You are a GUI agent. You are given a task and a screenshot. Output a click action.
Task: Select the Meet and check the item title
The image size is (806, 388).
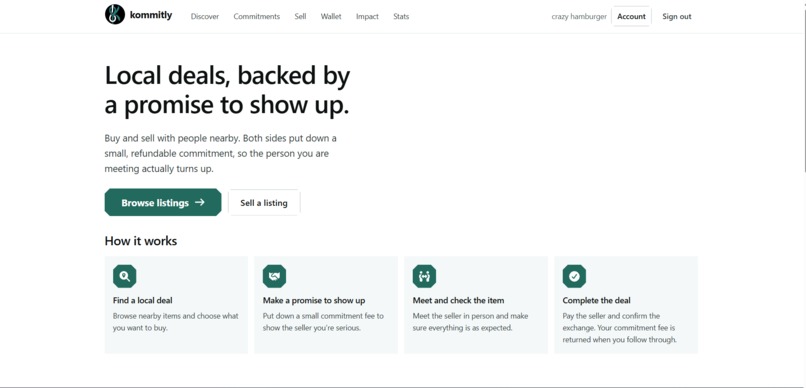tap(459, 301)
